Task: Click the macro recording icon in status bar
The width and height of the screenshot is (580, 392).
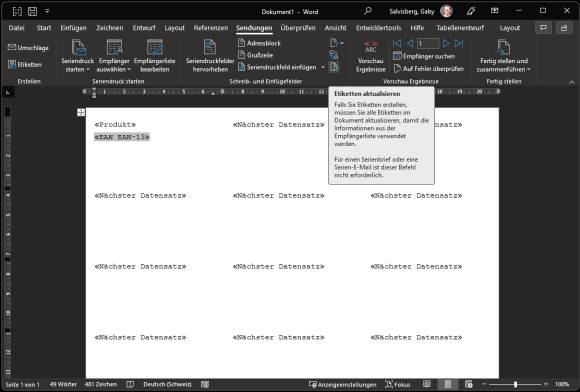Action: [205, 385]
